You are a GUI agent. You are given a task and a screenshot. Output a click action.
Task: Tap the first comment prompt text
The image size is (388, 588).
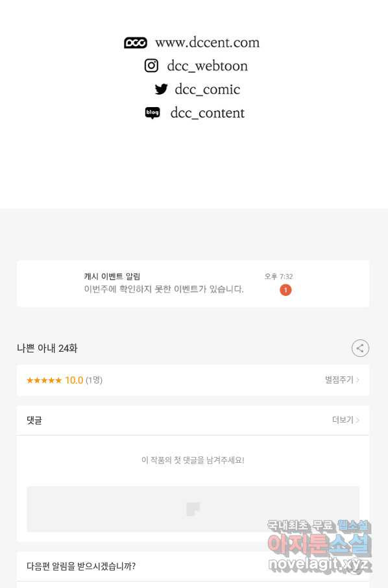pos(193,460)
